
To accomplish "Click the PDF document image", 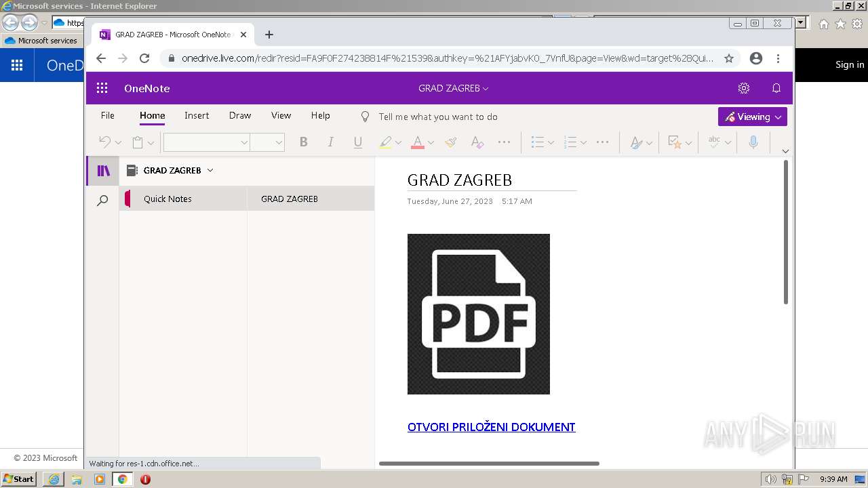I will pyautogui.click(x=478, y=314).
